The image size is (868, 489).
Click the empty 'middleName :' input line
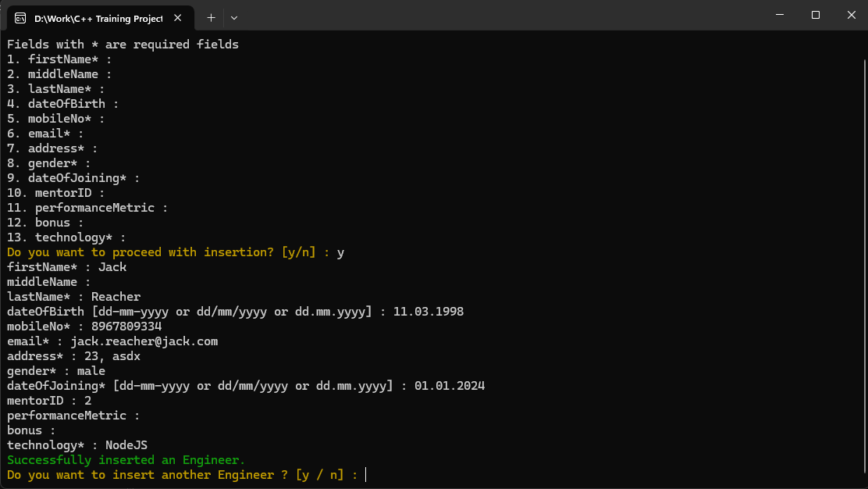[x=48, y=283]
